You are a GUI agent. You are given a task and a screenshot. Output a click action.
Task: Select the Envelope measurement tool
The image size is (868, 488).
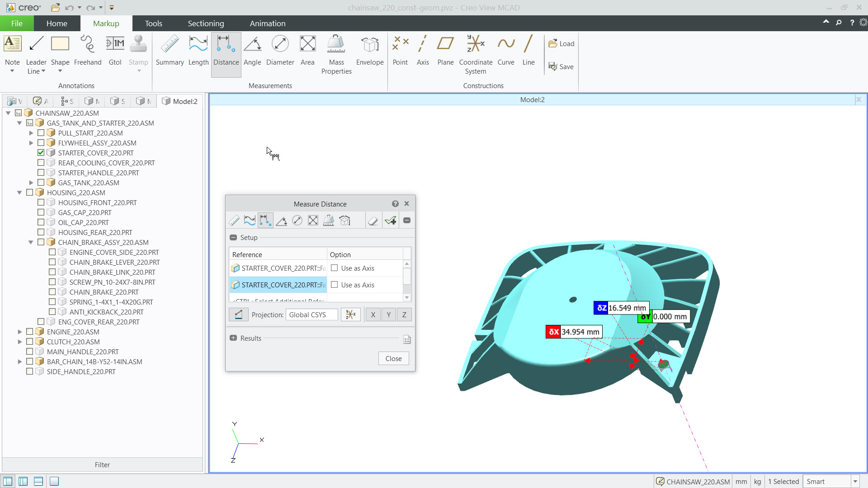click(370, 51)
